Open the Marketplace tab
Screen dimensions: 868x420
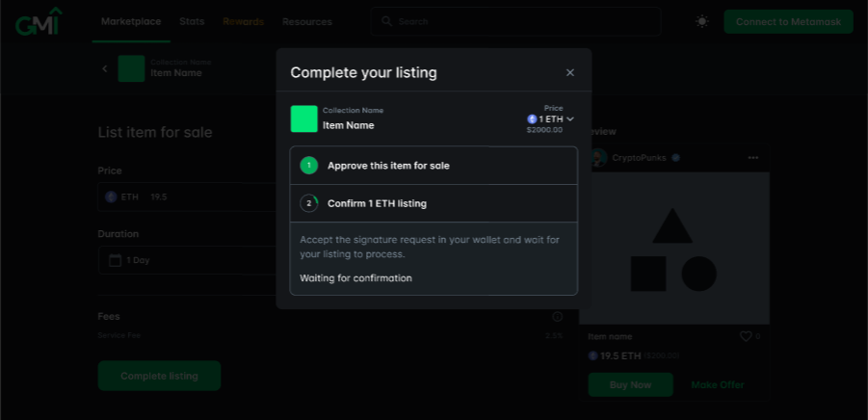131,21
